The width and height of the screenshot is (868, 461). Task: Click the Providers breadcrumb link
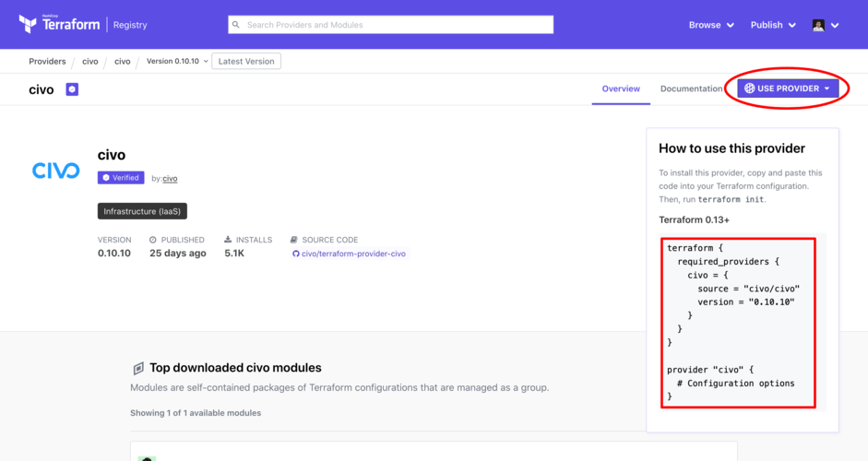click(47, 62)
